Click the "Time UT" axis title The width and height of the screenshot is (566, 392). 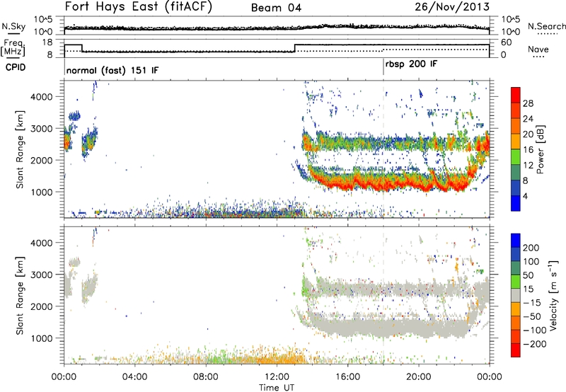(277, 388)
